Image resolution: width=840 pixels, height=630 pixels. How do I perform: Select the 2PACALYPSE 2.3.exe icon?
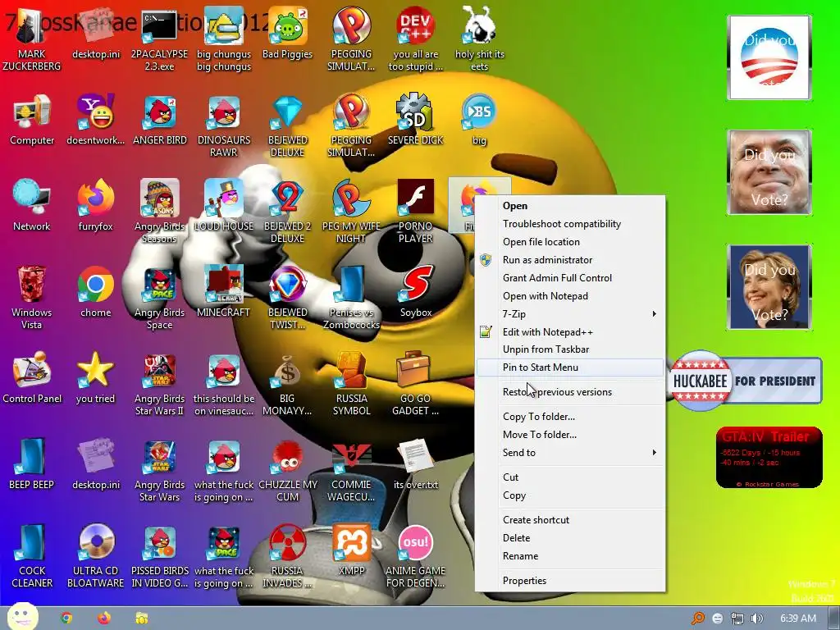pos(160,40)
